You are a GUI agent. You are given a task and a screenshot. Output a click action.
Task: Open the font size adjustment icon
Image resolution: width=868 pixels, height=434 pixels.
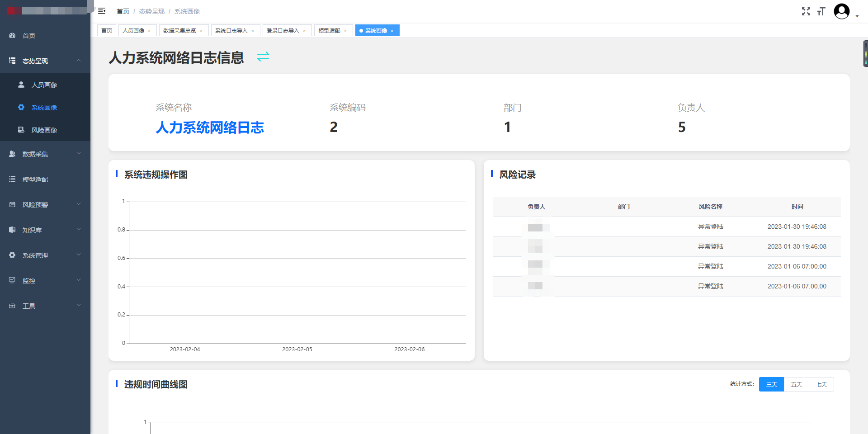pos(821,11)
